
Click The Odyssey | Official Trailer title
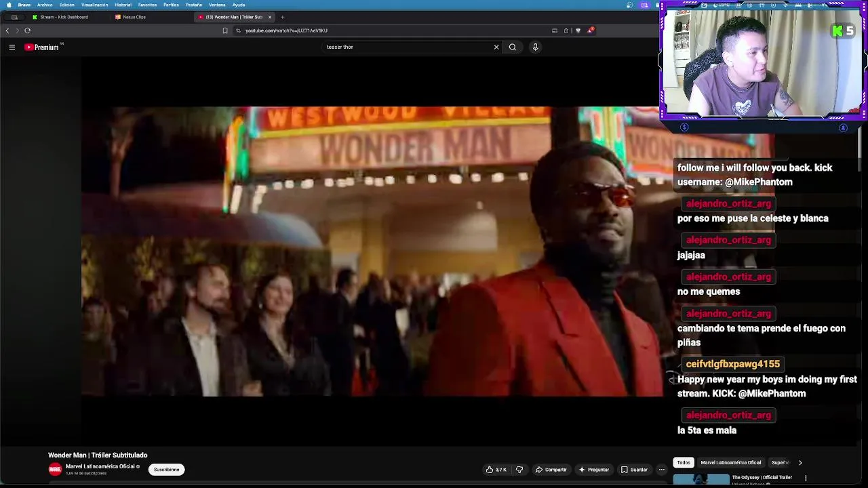click(x=762, y=477)
